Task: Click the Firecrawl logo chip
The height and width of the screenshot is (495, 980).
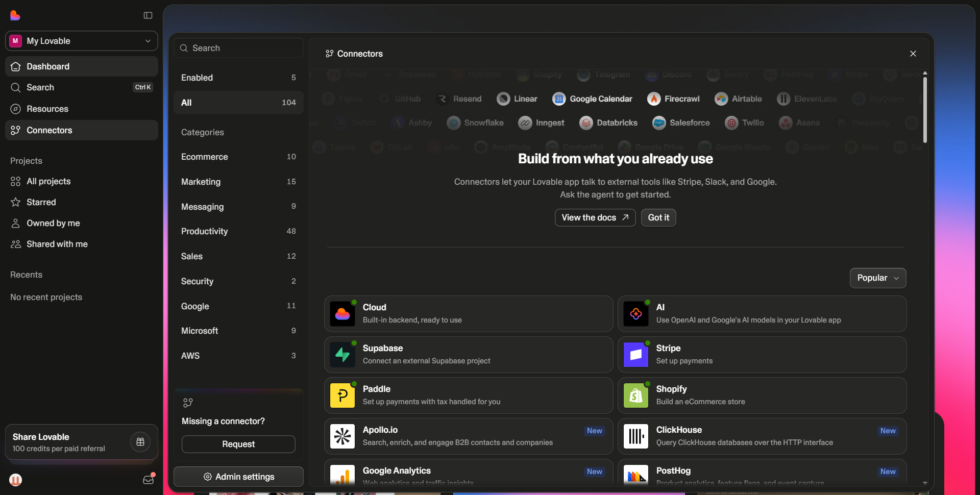Action: [673, 99]
